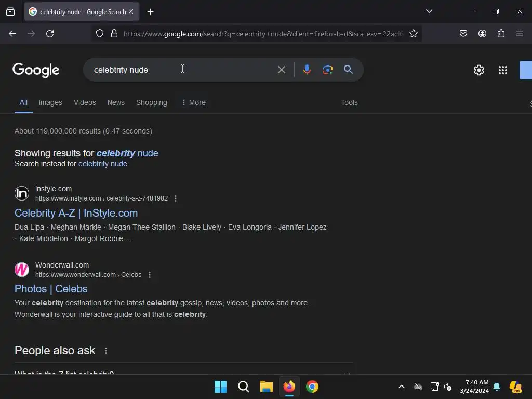Open a new browser tab
This screenshot has width=532, height=399.
(150, 12)
